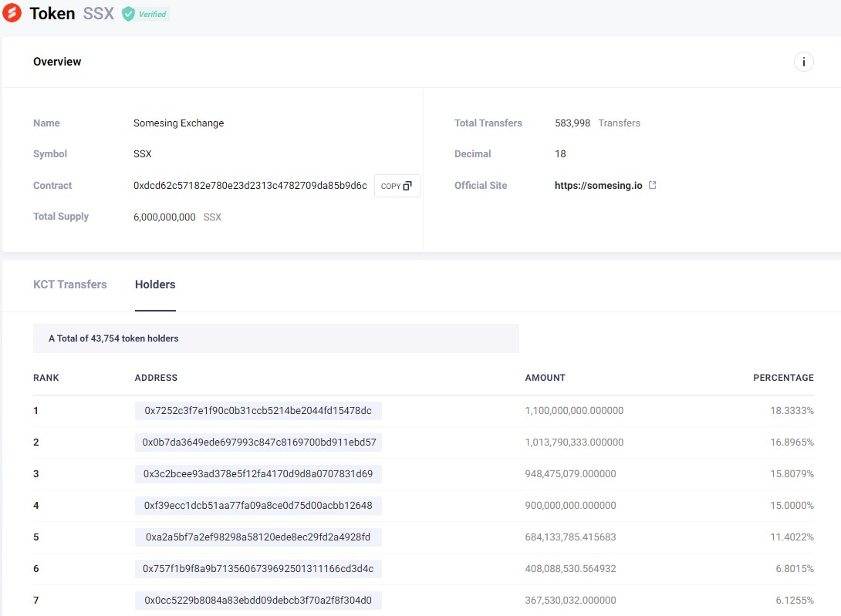
Task: Click percentage '16.8965%'
Action: pos(792,443)
